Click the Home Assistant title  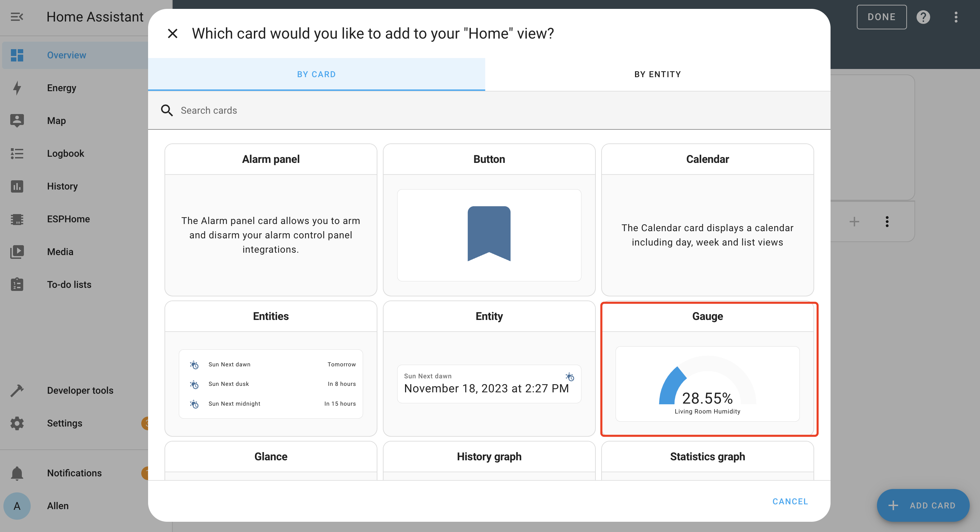click(x=95, y=17)
